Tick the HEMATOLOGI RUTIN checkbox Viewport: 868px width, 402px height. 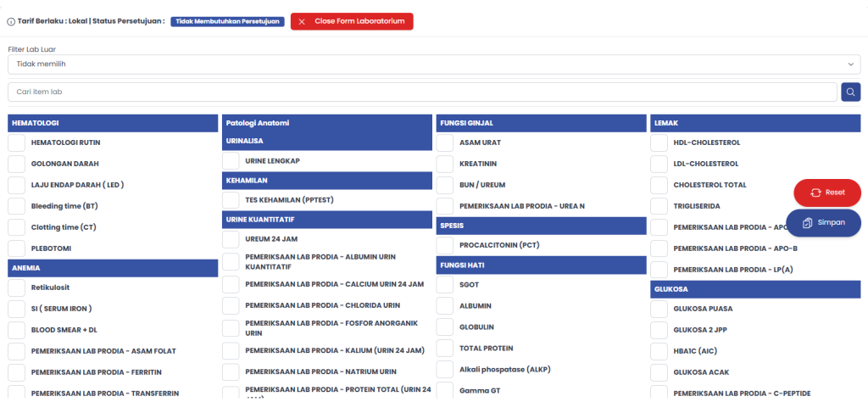pyautogui.click(x=16, y=142)
